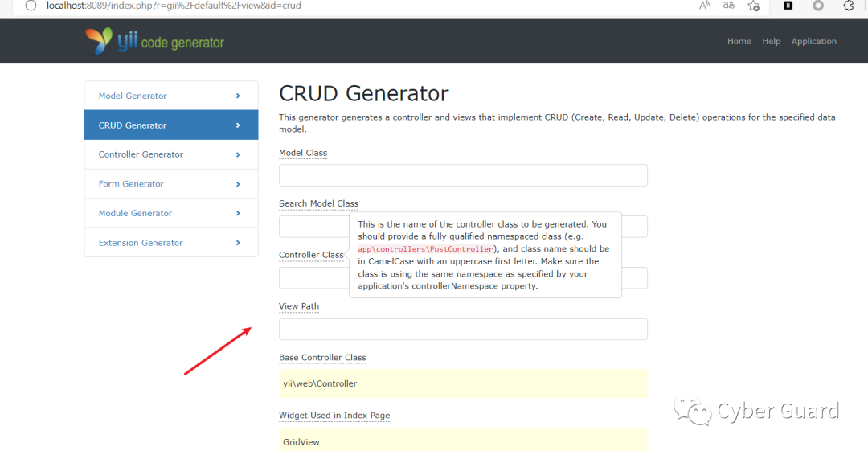The height and width of the screenshot is (451, 868).
Task: Click the View Path label
Action: [x=299, y=306]
